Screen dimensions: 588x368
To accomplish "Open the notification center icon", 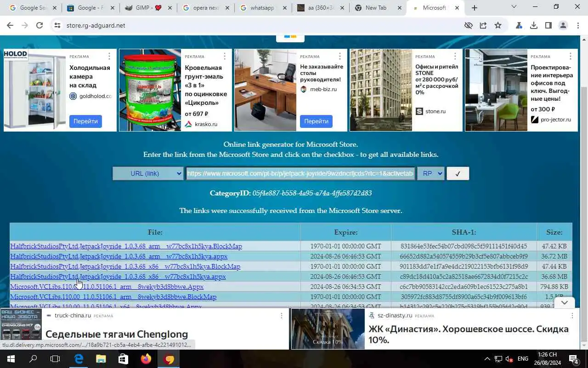I will pos(574,359).
